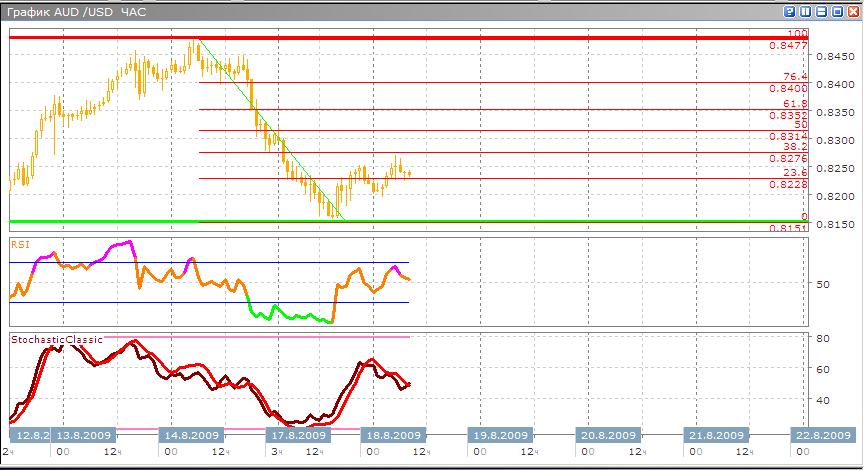Select the 20.8.2009 date marker
This screenshot has width=864, height=470.
(609, 436)
